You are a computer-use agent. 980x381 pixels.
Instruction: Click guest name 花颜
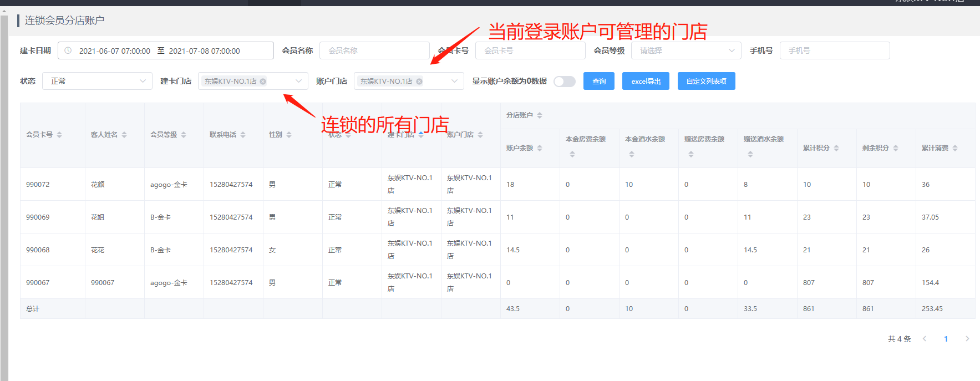click(98, 185)
